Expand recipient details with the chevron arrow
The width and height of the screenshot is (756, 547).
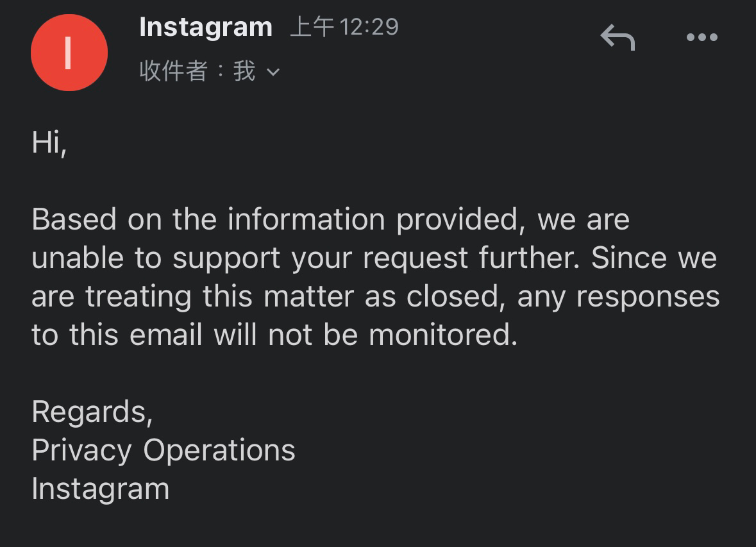[x=273, y=72]
